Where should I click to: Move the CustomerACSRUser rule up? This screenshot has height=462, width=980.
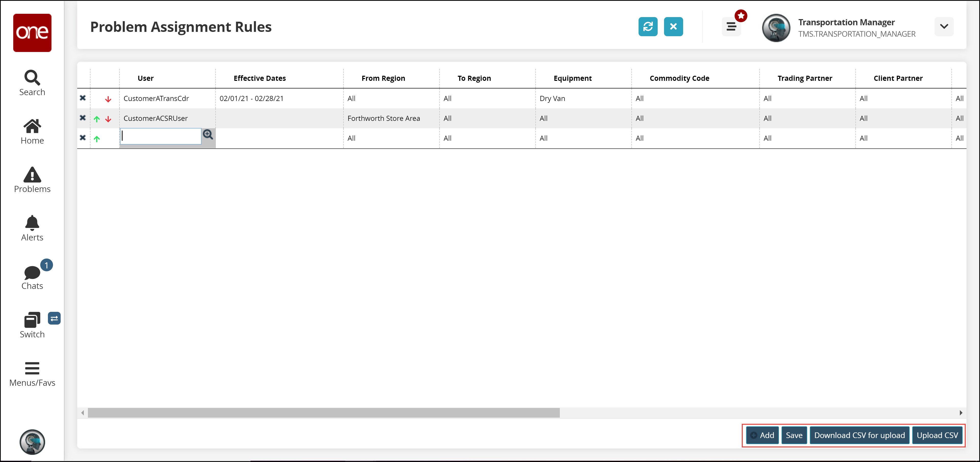click(x=97, y=119)
